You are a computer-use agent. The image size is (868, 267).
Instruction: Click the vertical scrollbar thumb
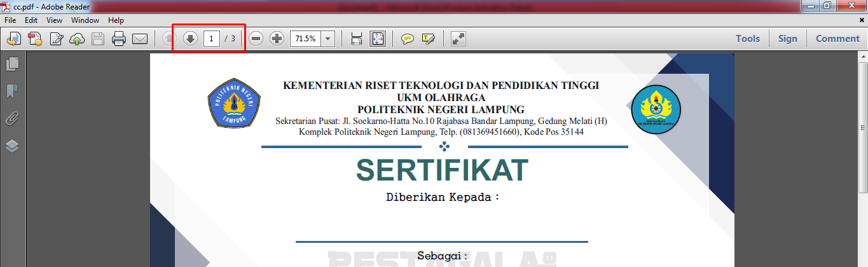(x=863, y=127)
